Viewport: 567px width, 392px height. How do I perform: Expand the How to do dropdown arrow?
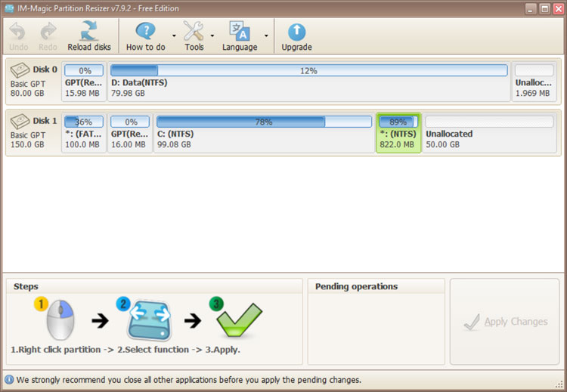174,35
